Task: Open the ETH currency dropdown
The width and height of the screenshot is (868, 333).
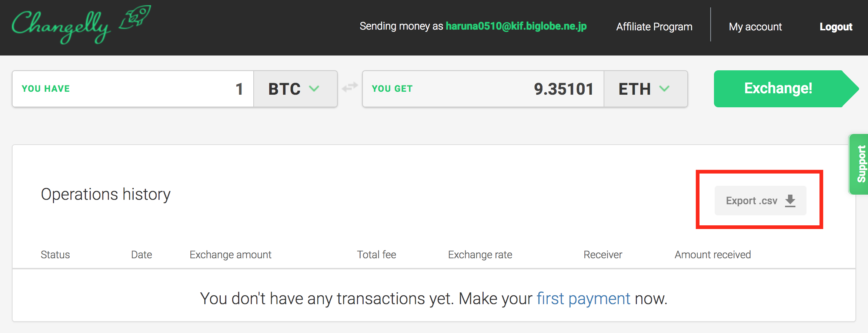Action: coord(646,89)
